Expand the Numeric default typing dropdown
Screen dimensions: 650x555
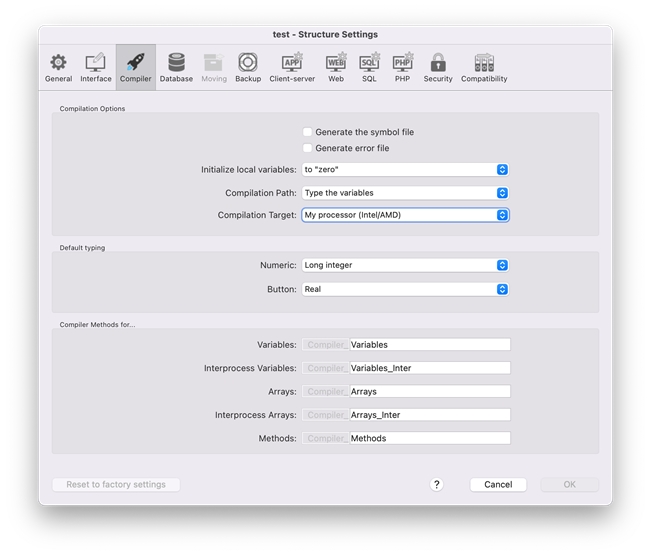pos(405,265)
